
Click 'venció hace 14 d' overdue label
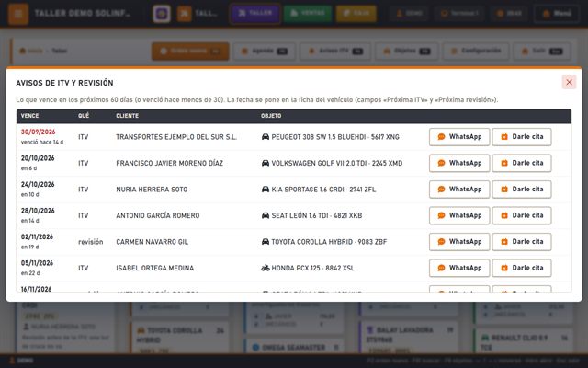point(42,143)
